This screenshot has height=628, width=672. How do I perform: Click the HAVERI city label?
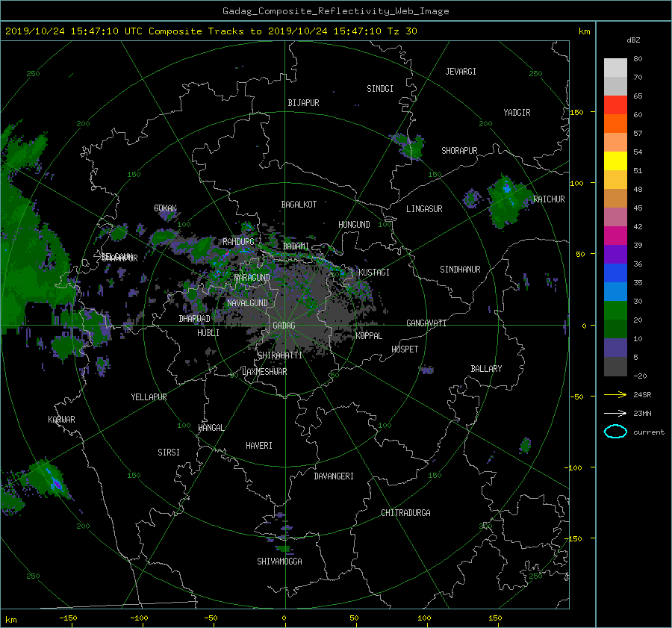[259, 446]
